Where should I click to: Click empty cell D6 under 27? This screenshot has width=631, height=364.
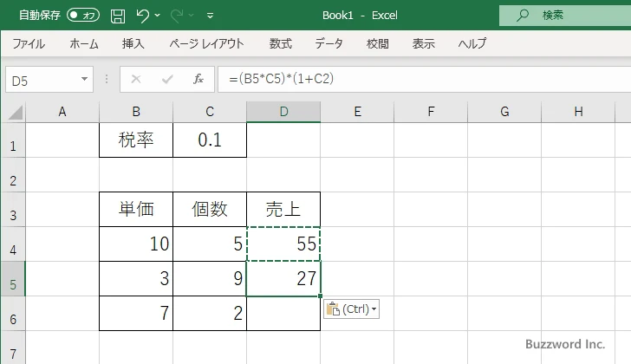283,314
